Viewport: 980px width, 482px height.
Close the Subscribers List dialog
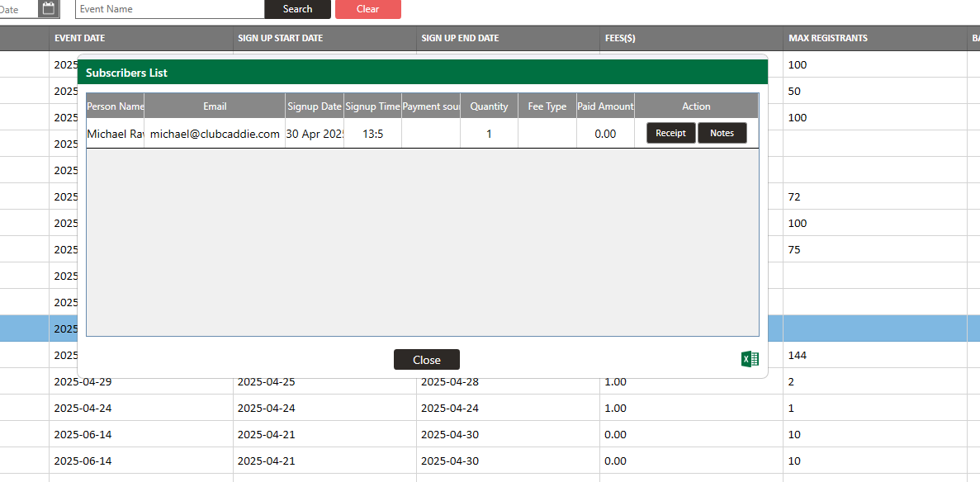(x=426, y=360)
